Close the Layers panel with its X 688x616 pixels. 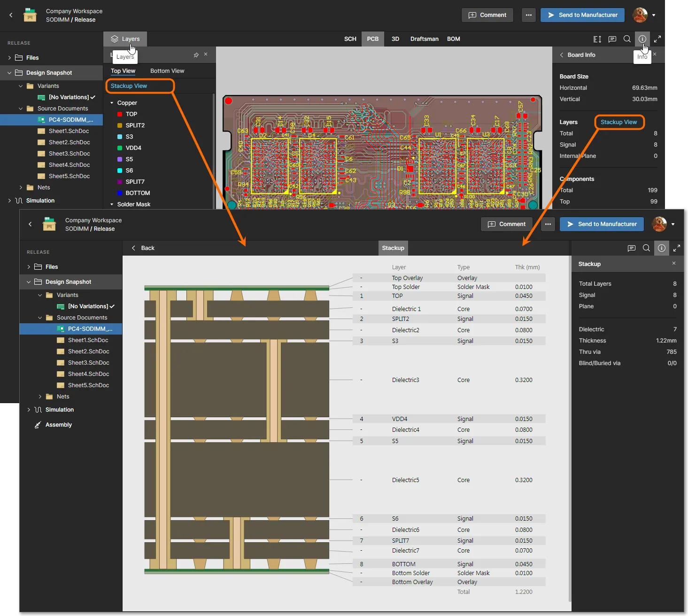pos(206,55)
